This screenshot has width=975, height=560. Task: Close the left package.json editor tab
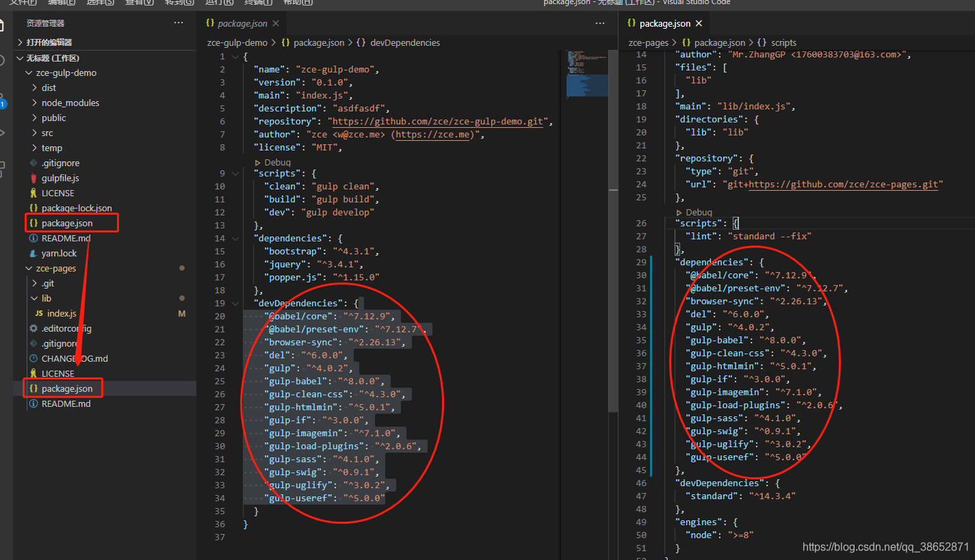276,23
